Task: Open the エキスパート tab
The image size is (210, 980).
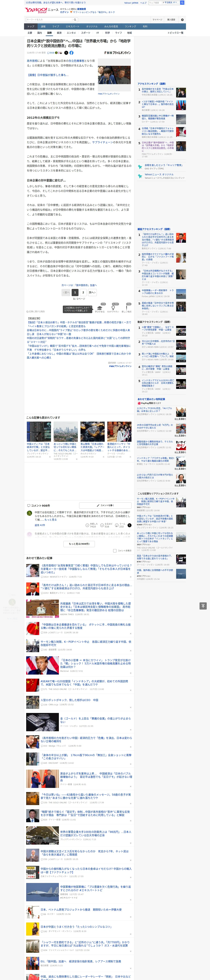Action: 72,27
